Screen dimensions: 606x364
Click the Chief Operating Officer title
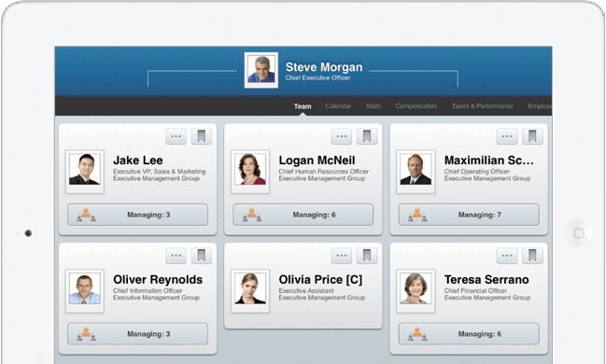pyautogui.click(x=477, y=172)
